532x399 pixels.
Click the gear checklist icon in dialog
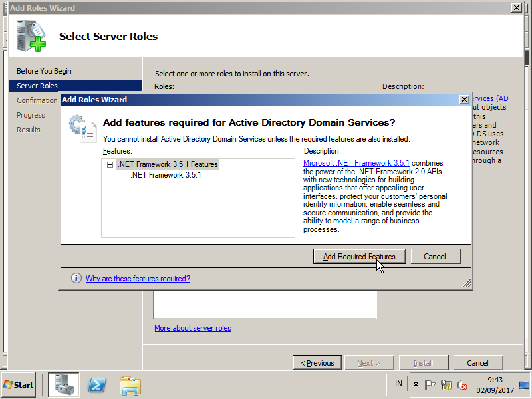point(82,128)
